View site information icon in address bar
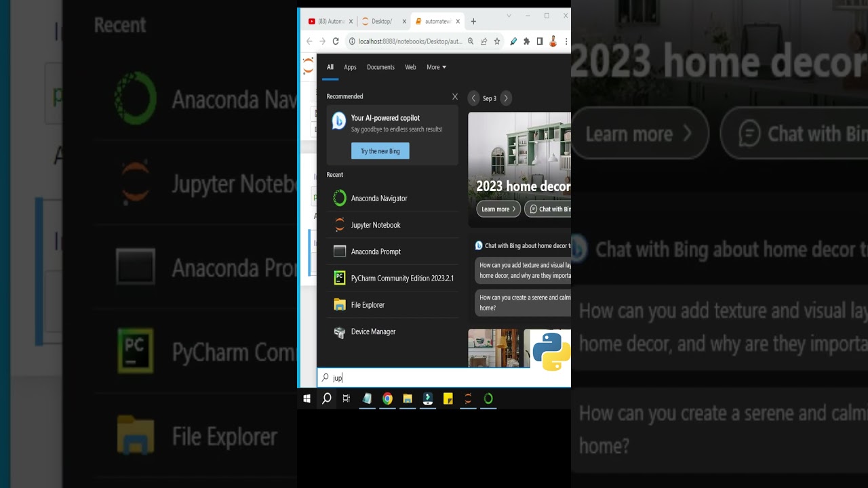 (x=353, y=41)
